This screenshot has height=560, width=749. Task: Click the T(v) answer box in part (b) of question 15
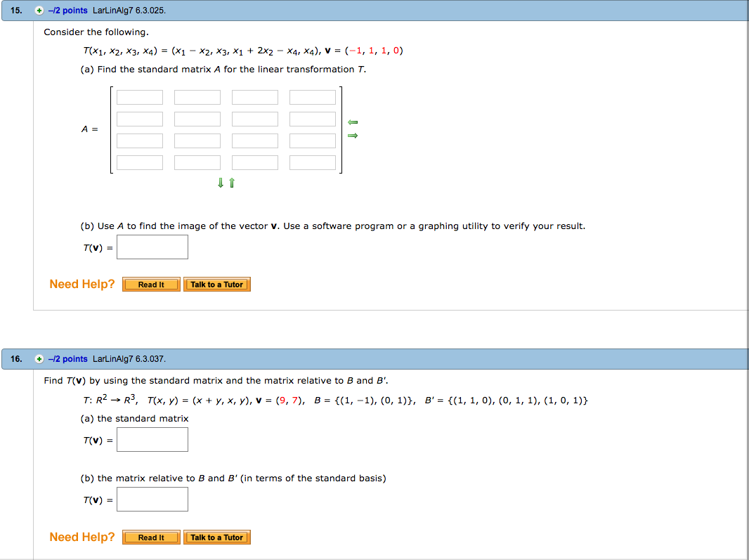click(x=152, y=247)
